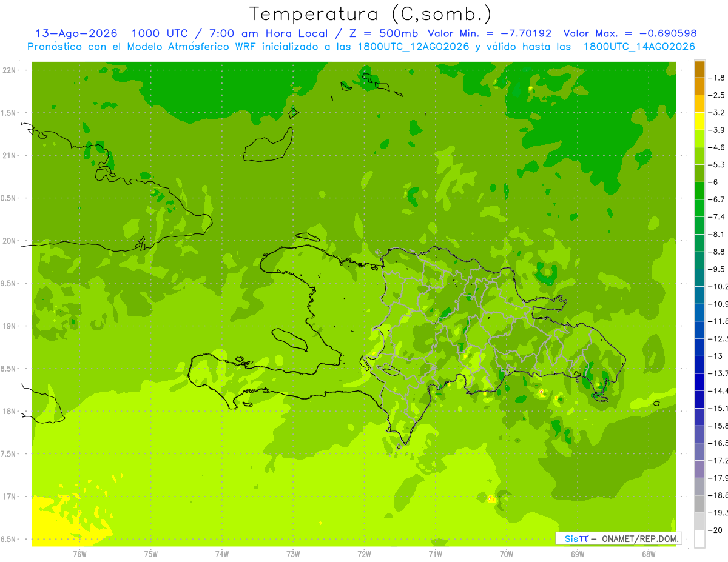Pick the yellow swatch between -3.2 and -3.9

tap(699, 121)
